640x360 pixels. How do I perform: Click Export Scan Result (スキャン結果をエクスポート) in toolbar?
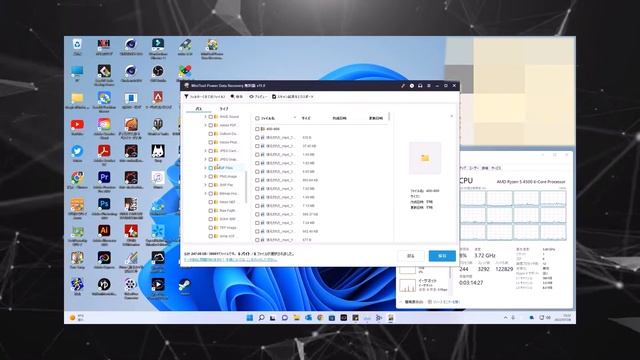click(293, 97)
